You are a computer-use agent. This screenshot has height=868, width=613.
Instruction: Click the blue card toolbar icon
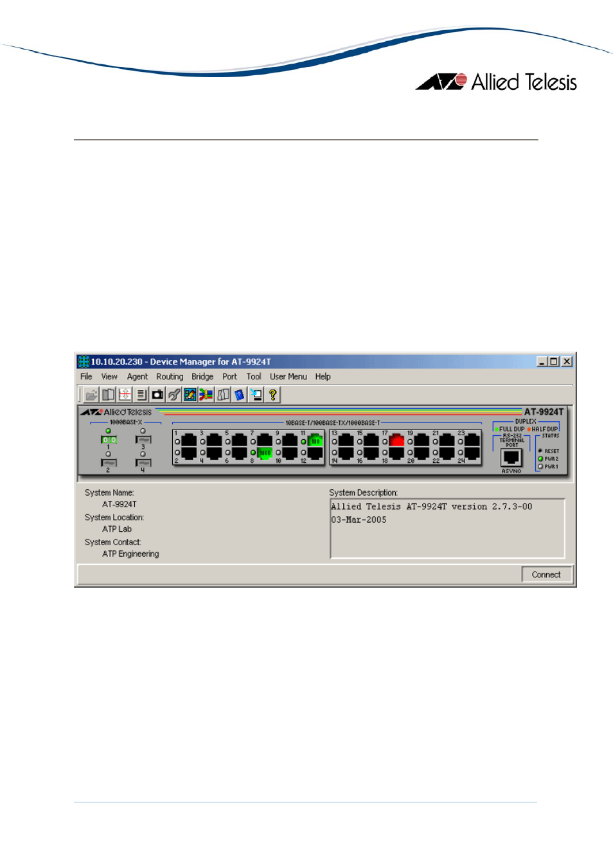(240, 395)
